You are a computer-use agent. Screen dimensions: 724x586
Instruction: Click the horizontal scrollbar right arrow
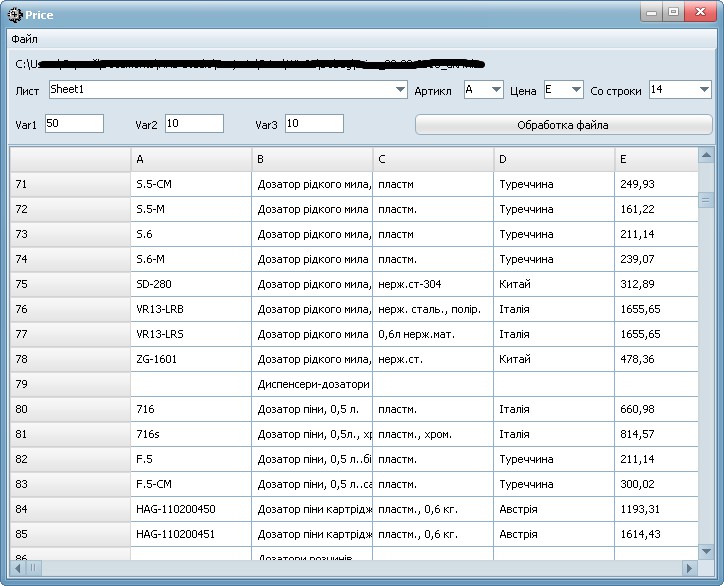689,568
